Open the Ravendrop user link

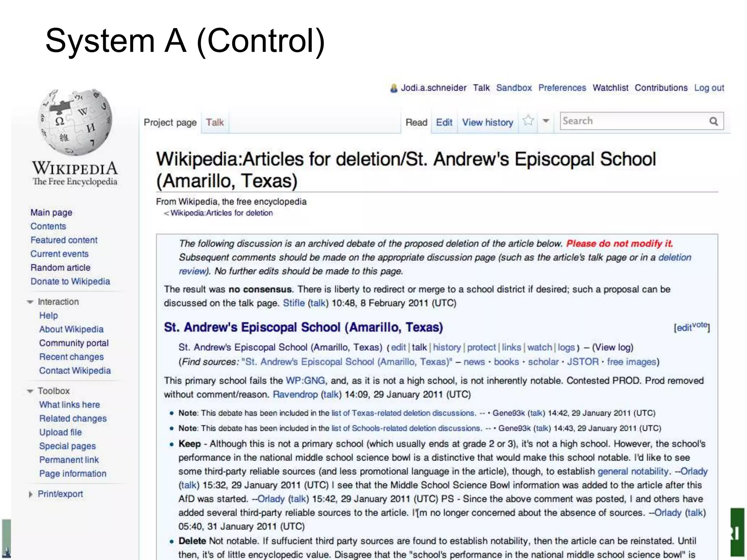pyautogui.click(x=295, y=394)
